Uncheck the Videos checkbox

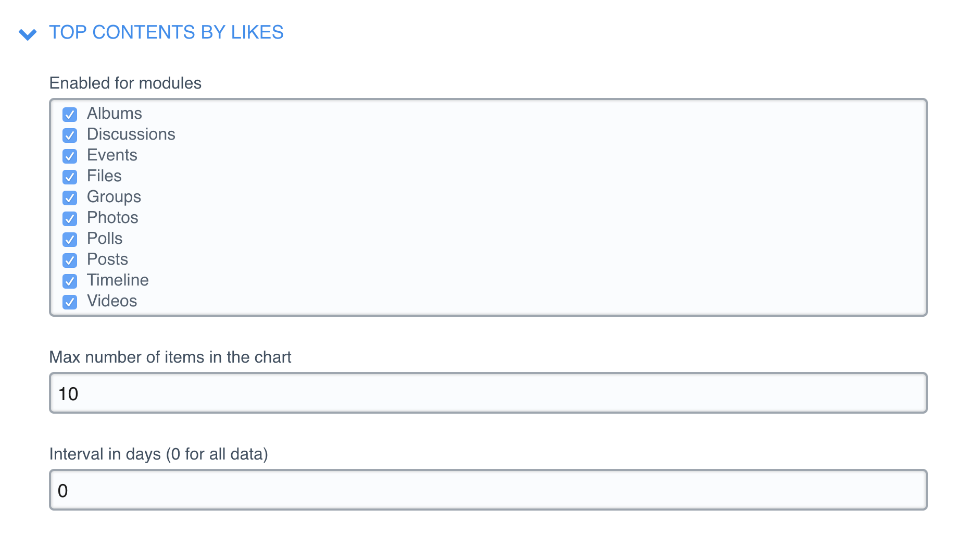(70, 302)
